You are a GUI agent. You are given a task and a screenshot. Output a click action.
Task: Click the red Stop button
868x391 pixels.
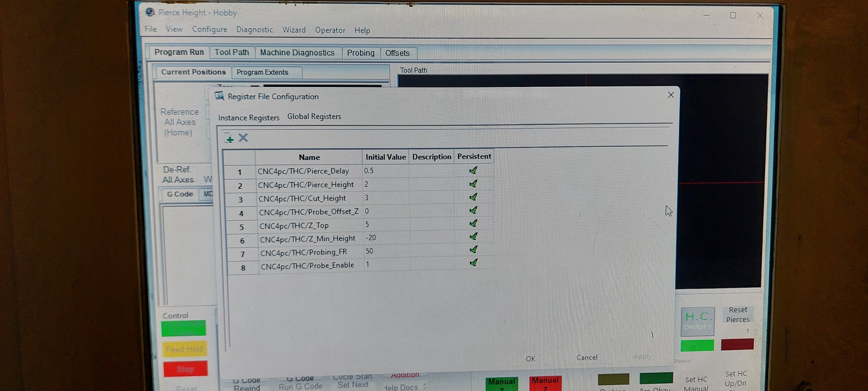[x=185, y=369]
